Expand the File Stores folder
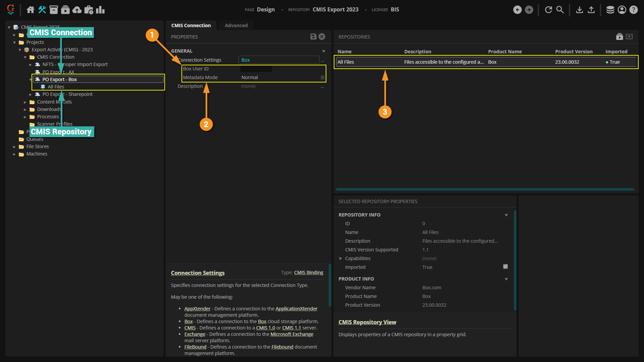 (x=14, y=147)
